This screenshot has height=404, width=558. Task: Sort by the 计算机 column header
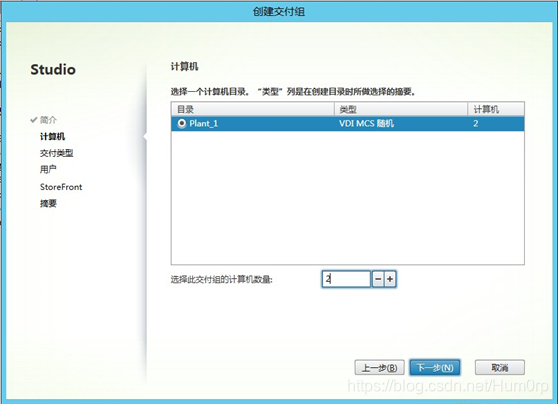pyautogui.click(x=496, y=109)
